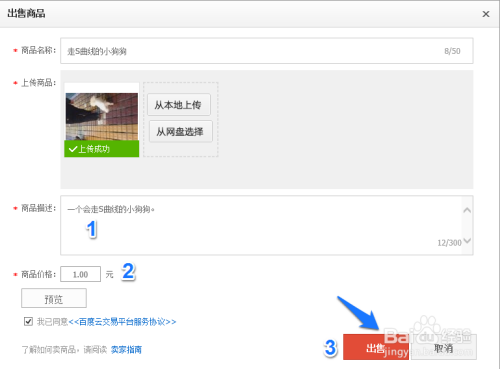Click the 出售商品 dialog title

click(26, 14)
